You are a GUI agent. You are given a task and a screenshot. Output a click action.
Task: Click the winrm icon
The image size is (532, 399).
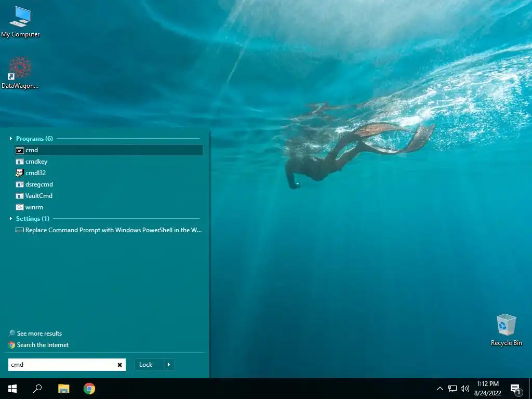tap(20, 207)
